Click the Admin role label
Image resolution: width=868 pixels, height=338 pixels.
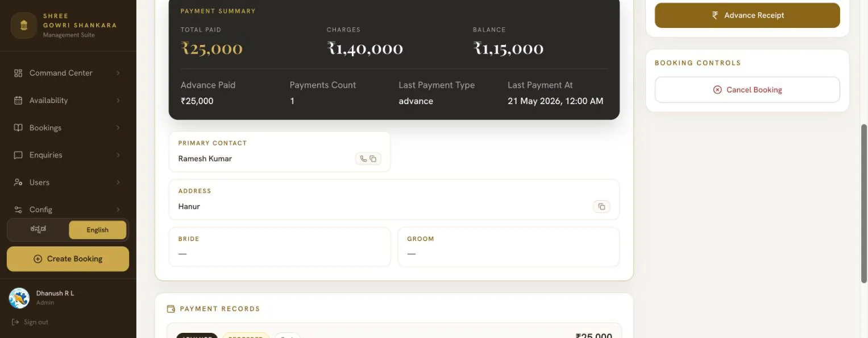click(x=45, y=303)
